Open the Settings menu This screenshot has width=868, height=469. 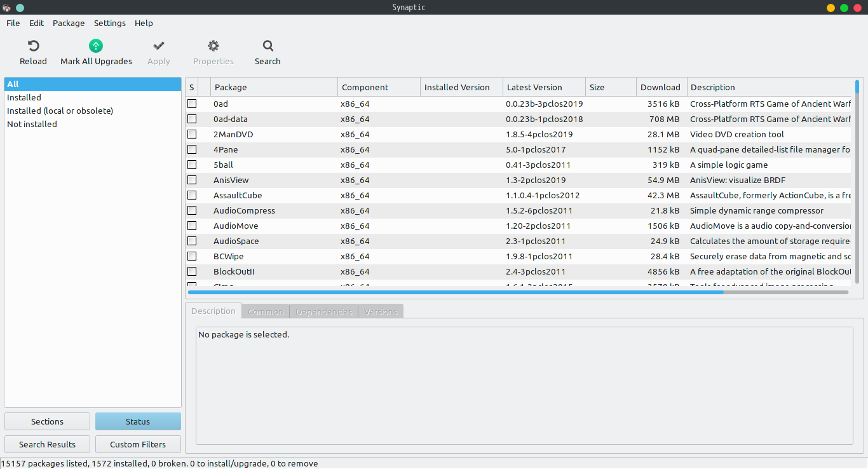coord(110,23)
